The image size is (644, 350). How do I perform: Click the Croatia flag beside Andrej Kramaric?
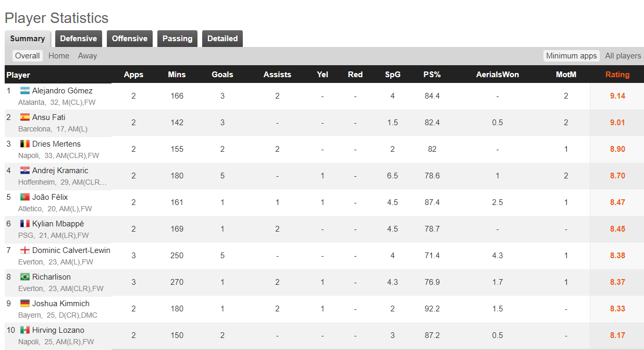(x=25, y=171)
